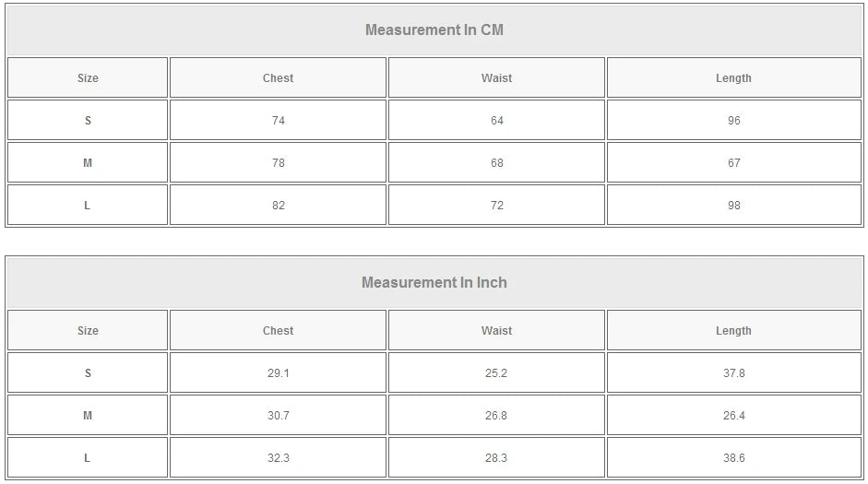Click the waist value 25.2 cell
The width and height of the screenshot is (868, 484).
coord(496,373)
